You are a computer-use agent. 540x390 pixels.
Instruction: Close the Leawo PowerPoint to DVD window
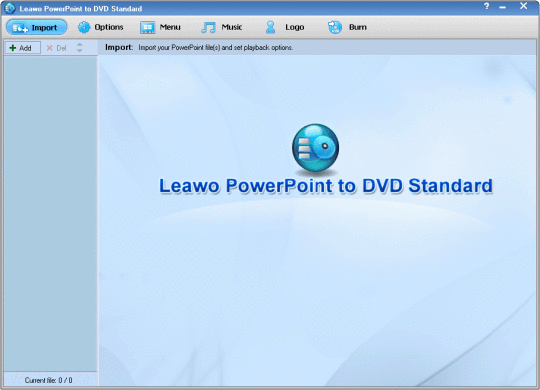coord(523,6)
